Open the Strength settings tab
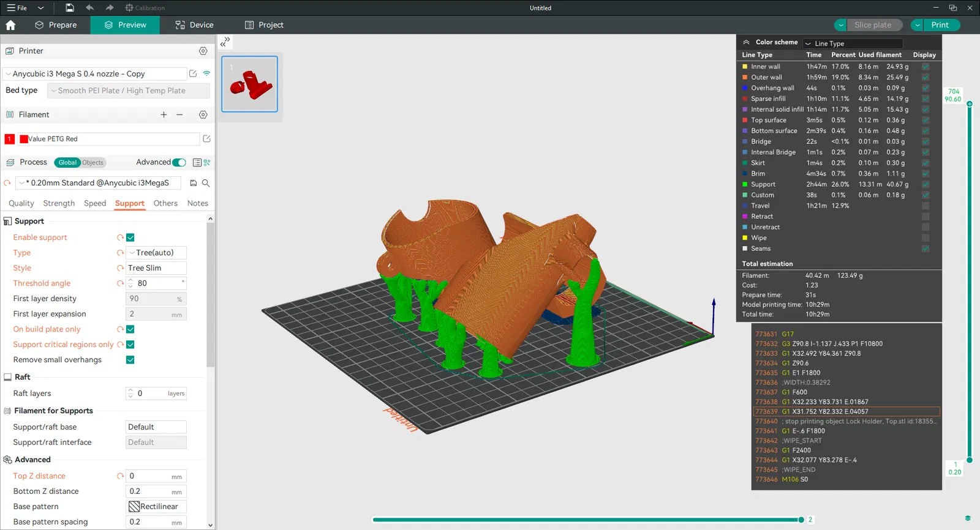The height and width of the screenshot is (530, 980). [59, 203]
